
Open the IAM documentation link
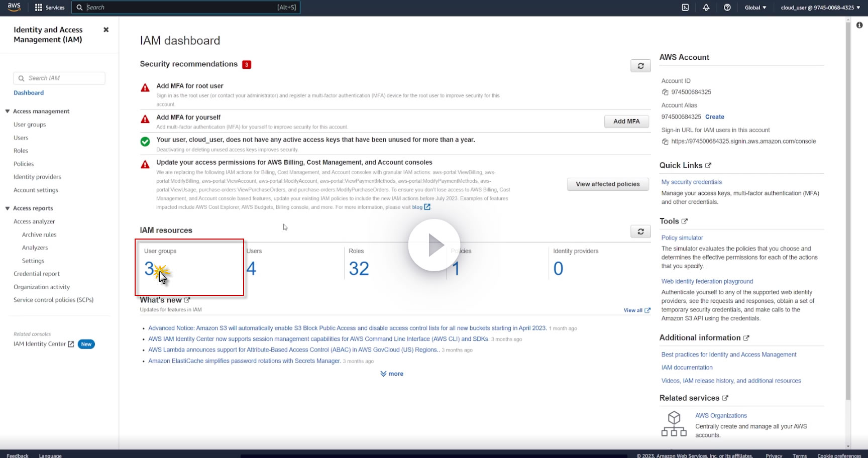click(687, 368)
